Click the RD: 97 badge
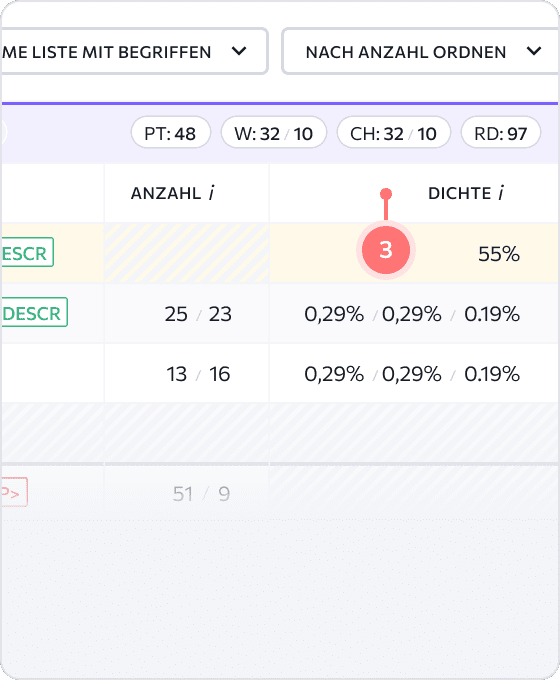The height and width of the screenshot is (680, 560). point(501,133)
